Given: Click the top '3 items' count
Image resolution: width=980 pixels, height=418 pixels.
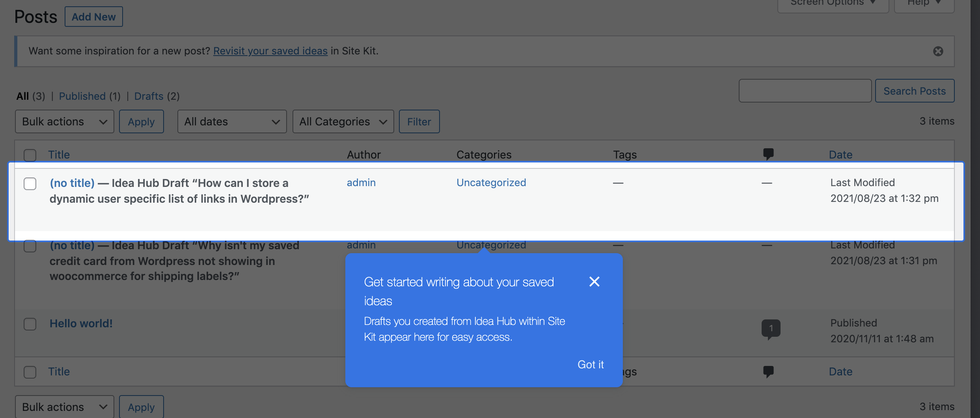Looking at the screenshot, I should pos(937,121).
